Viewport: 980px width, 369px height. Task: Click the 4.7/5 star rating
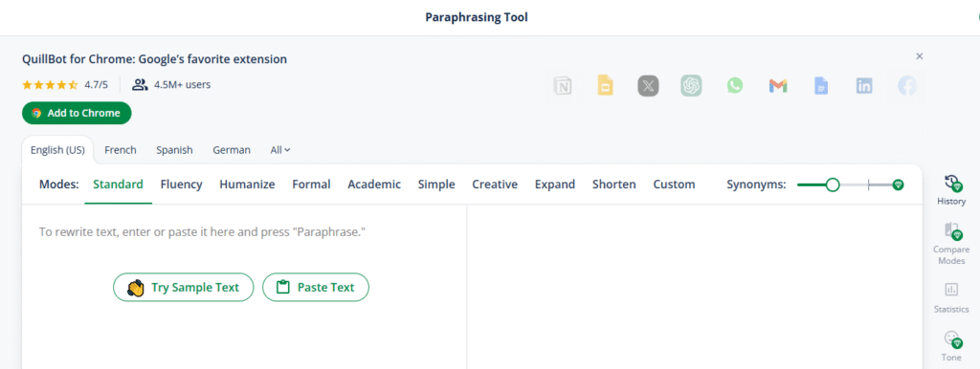(x=65, y=84)
